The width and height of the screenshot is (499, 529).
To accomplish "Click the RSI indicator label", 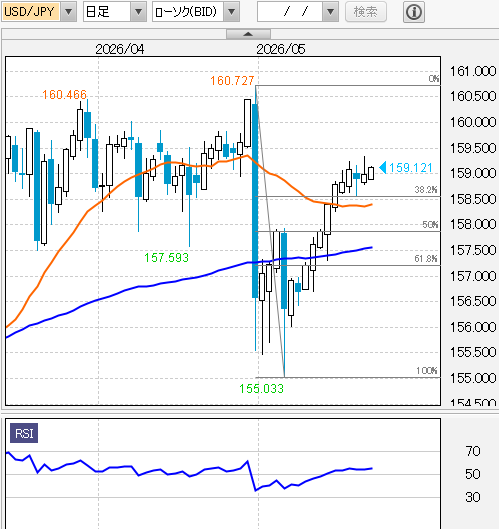I will [24, 433].
